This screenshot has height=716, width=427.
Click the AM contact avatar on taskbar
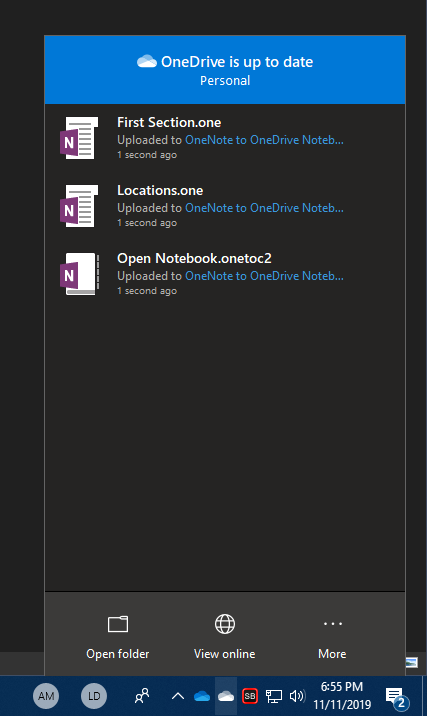[x=46, y=696]
